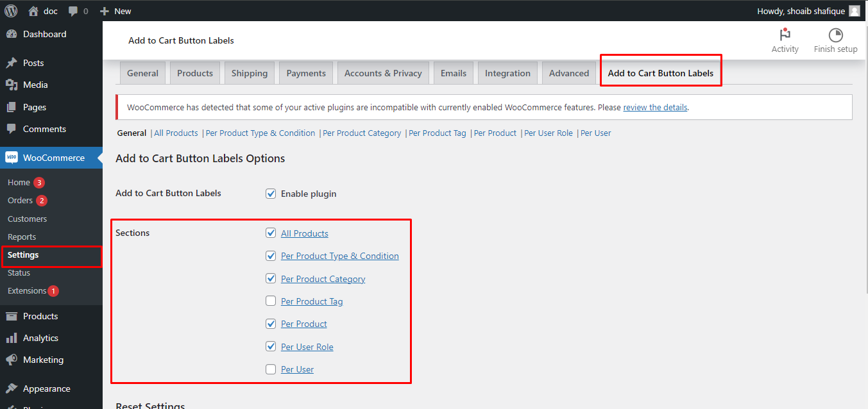Open the Per User subsection link
This screenshot has width=868, height=409.
click(596, 133)
